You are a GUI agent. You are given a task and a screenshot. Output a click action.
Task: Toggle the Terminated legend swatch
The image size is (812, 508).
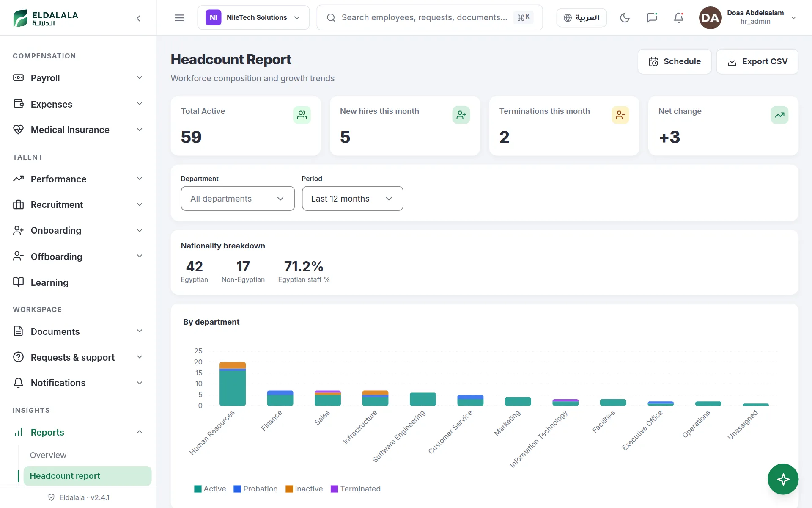point(334,489)
